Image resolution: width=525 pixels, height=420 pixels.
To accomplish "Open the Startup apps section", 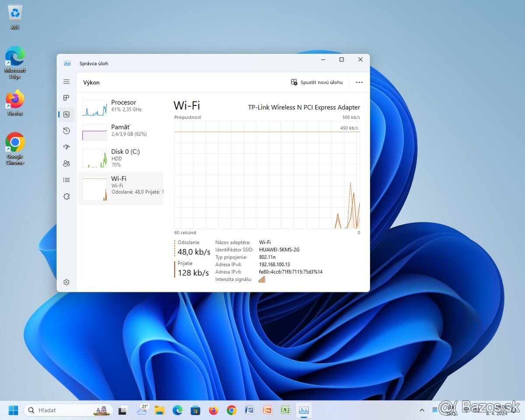I will [x=66, y=147].
